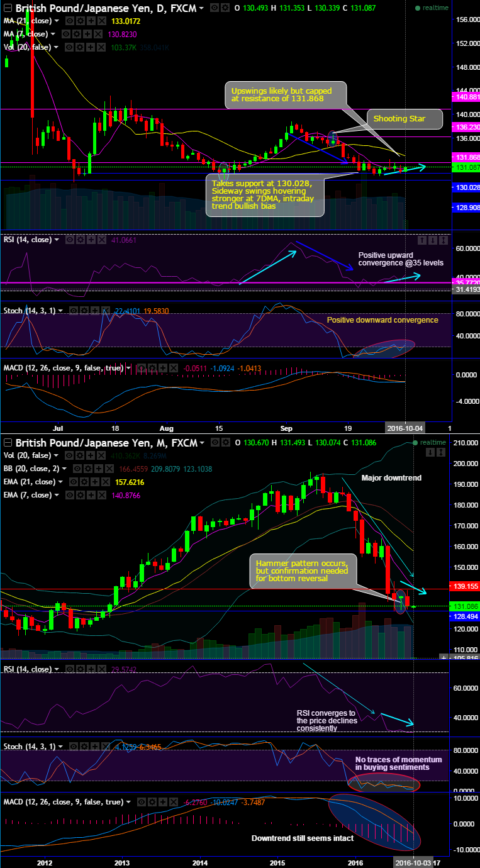Remove Vol (20, false) from daily chart

(101, 47)
